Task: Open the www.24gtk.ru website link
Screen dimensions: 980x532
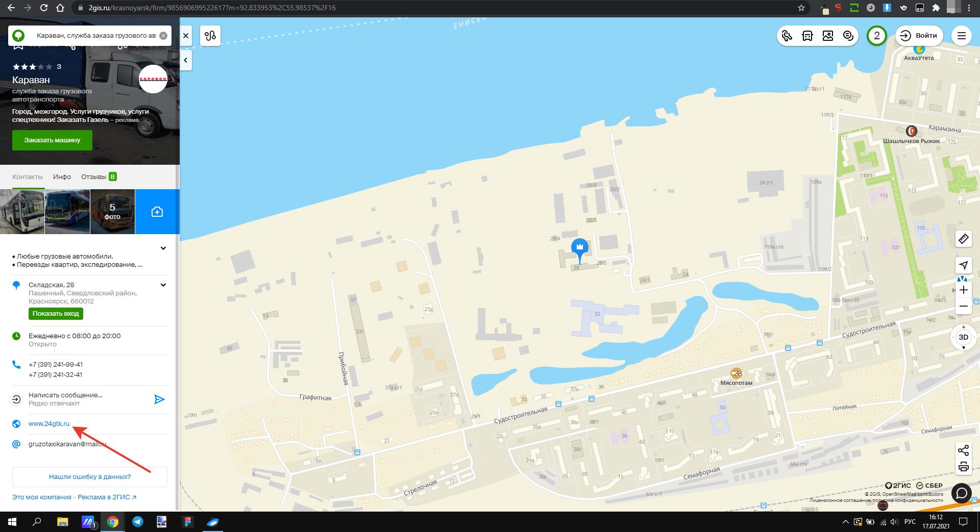Action: 49,424
